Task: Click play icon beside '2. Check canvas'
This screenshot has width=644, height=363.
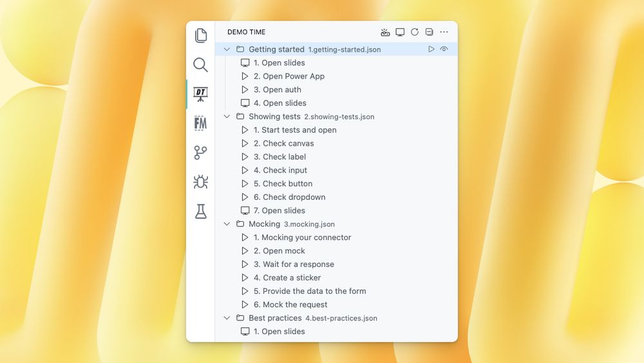Action: 245,144
